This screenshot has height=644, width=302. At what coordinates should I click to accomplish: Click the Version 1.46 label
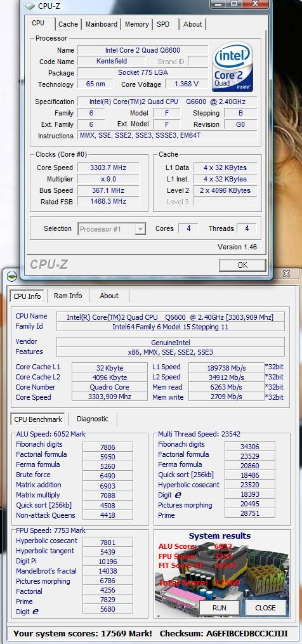[237, 247]
